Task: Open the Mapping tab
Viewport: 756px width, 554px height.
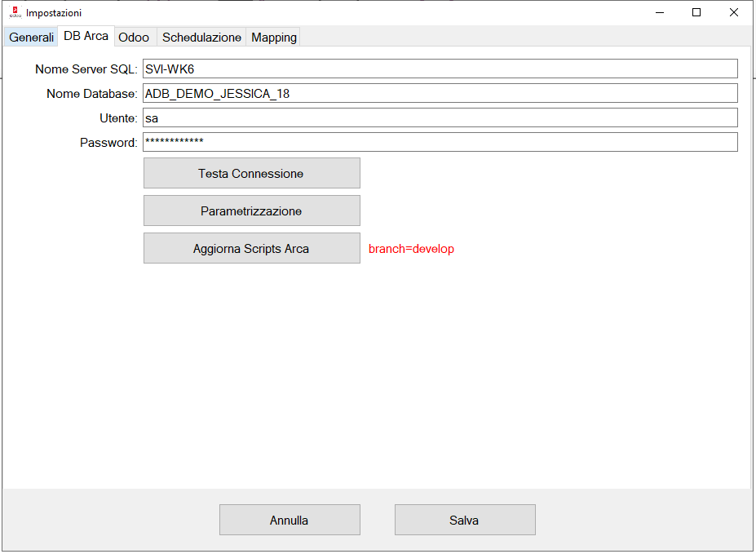Action: pyautogui.click(x=274, y=38)
